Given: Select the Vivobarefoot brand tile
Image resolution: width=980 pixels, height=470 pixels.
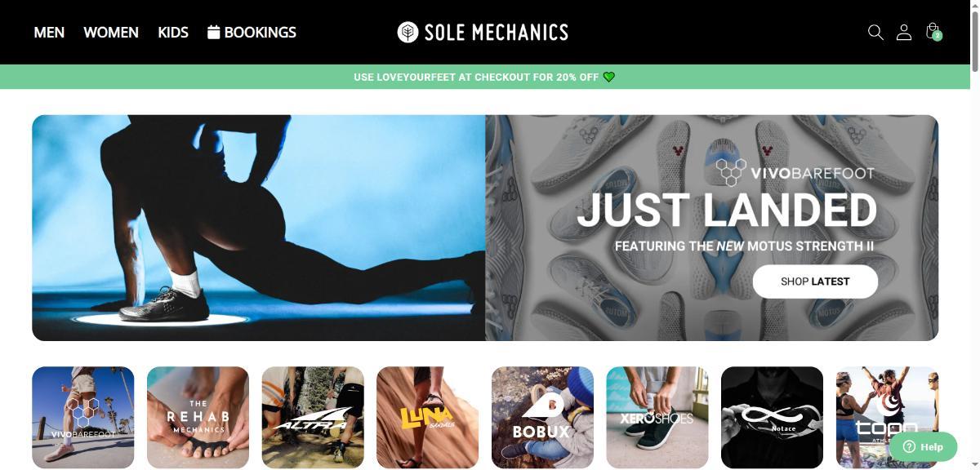Looking at the screenshot, I should (83, 417).
